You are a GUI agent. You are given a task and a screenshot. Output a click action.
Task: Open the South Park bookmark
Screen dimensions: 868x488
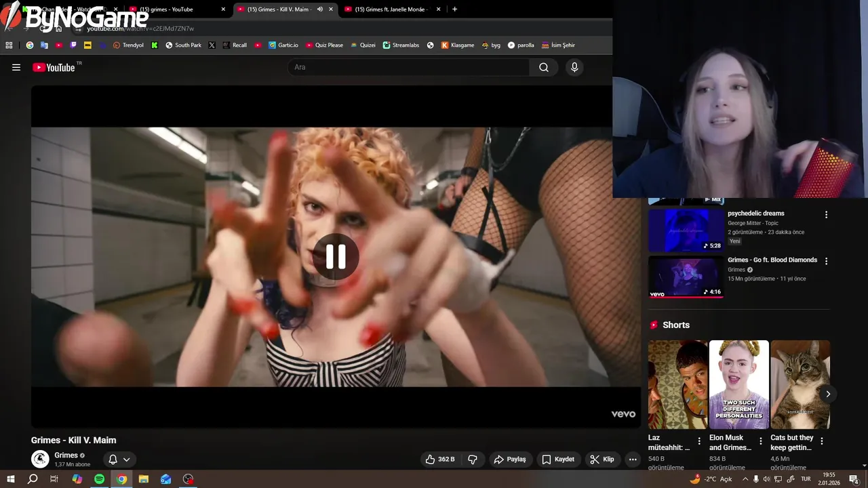pos(183,45)
